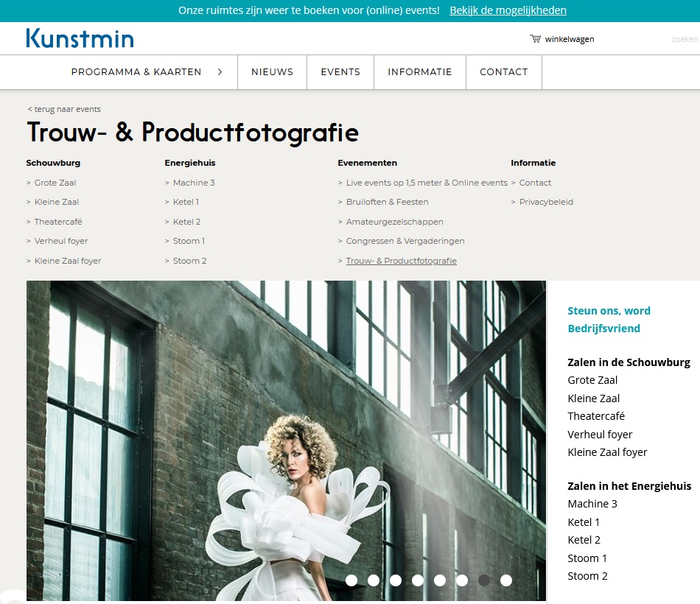The image size is (700, 604).
Task: Open Ketel 2 in the sidebar list
Action: [x=584, y=540]
